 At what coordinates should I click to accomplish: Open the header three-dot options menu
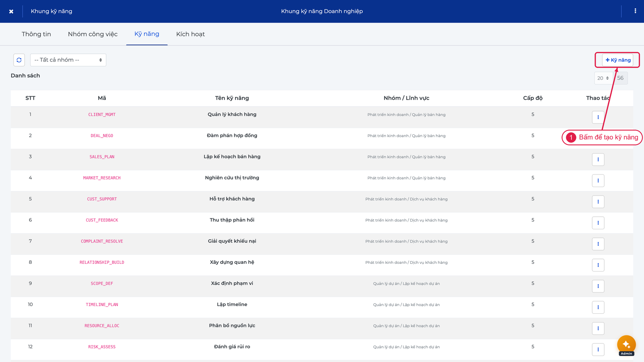click(x=635, y=11)
